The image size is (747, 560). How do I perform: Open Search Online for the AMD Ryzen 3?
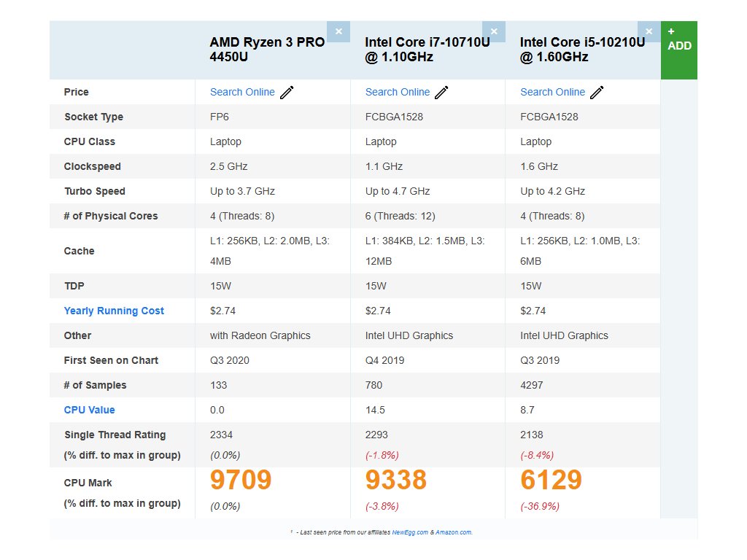(x=242, y=92)
